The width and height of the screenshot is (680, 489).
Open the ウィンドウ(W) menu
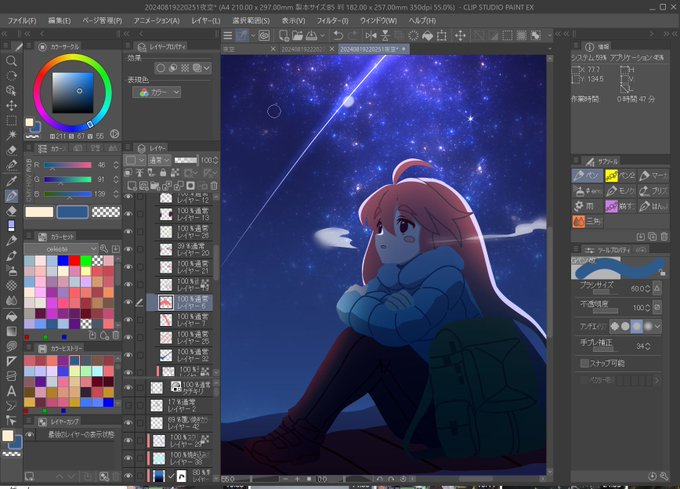pos(378,20)
